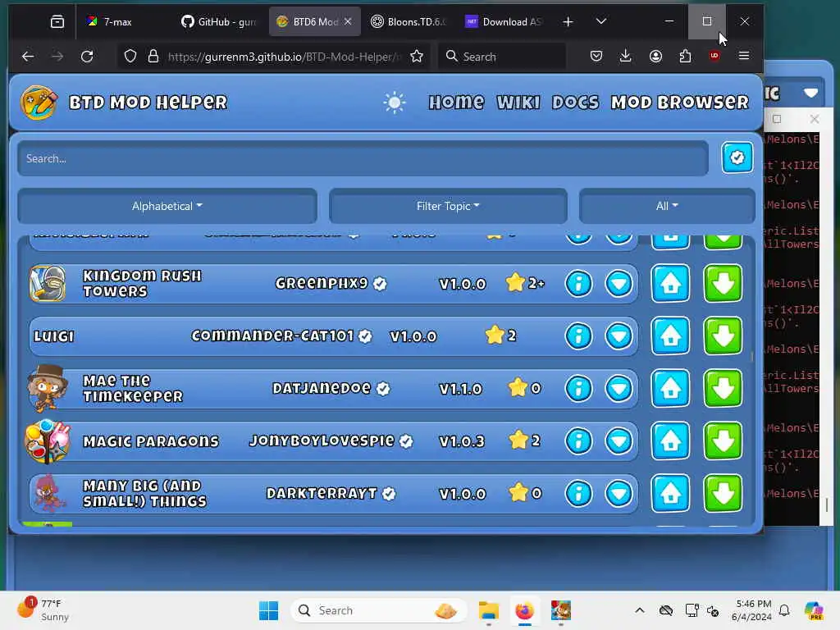The image size is (840, 630).
Task: Toggle verified-only mods filter button
Action: pyautogui.click(x=737, y=157)
